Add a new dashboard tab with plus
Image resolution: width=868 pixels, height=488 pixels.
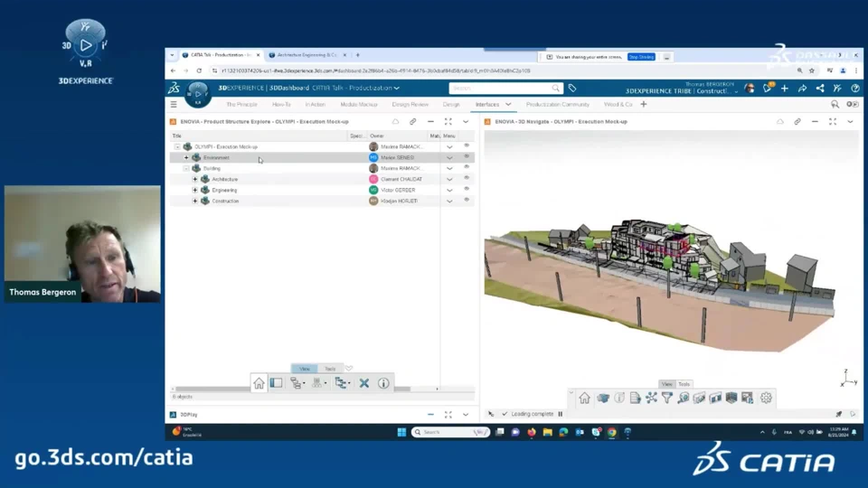click(643, 104)
